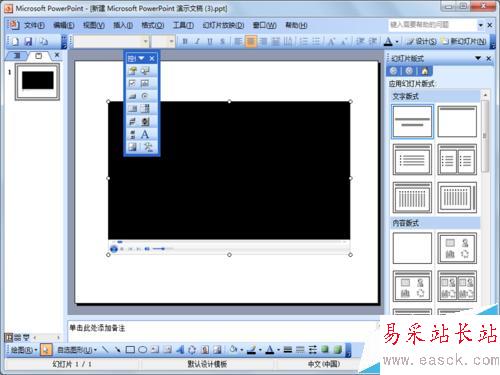The image size is (500, 375).
Task: Select the Label control marked A
Action: [145, 134]
